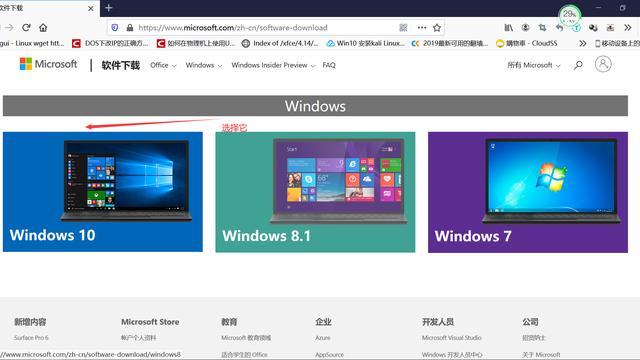Click the 新增内容 footer heading
Image resolution: width=640 pixels, height=360 pixels.
pos(30,322)
